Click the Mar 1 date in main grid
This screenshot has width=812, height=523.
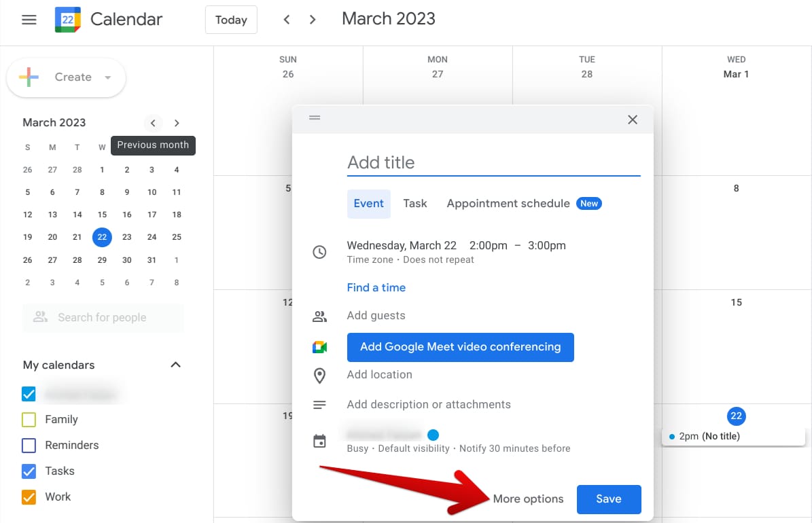pos(736,75)
